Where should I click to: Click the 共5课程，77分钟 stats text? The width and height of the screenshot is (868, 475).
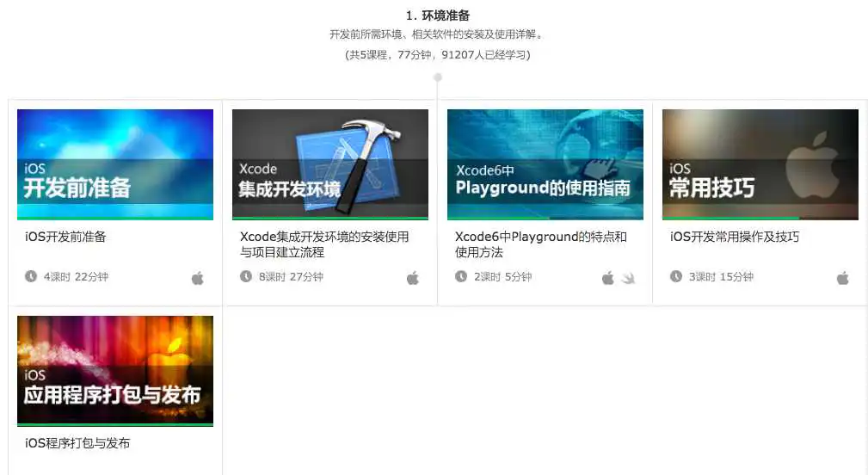point(437,55)
